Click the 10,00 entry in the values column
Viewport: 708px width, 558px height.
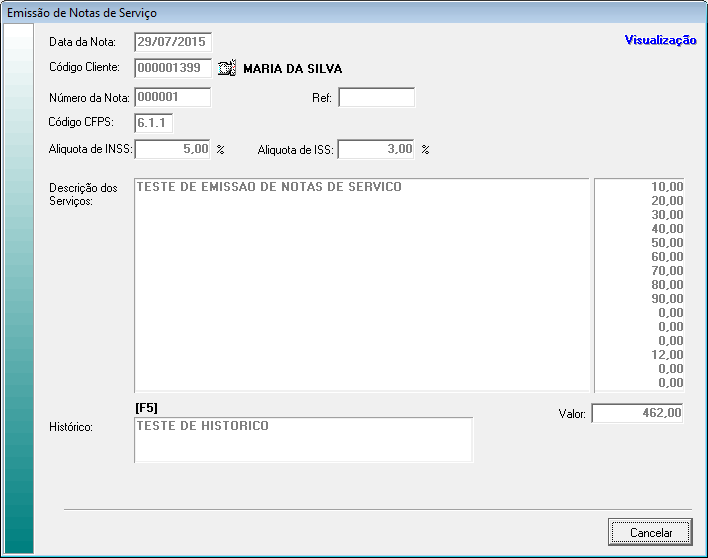click(x=666, y=187)
